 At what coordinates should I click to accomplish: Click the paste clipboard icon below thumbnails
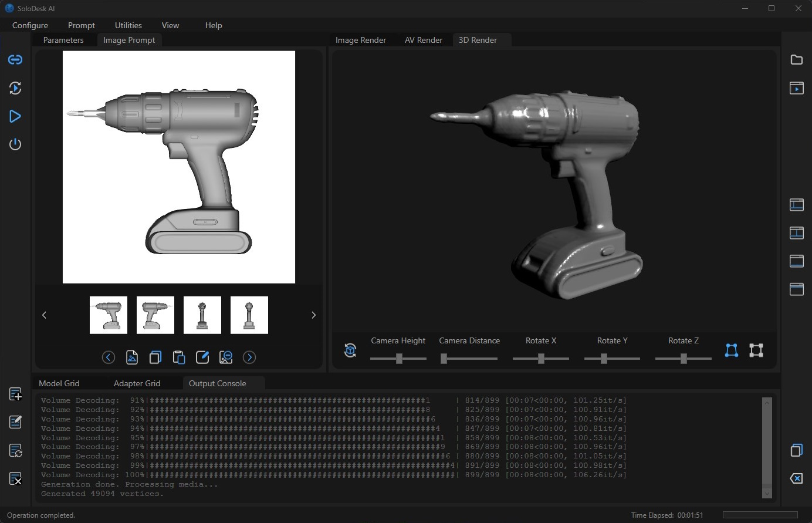179,357
